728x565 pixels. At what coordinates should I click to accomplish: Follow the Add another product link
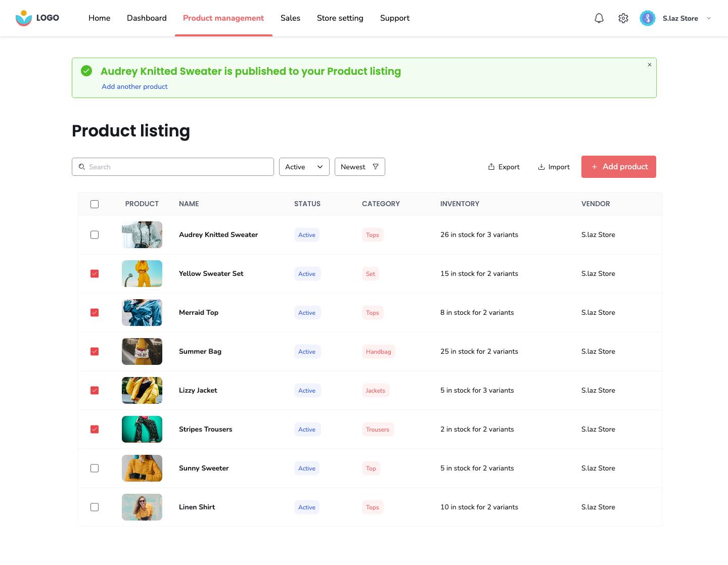134,86
